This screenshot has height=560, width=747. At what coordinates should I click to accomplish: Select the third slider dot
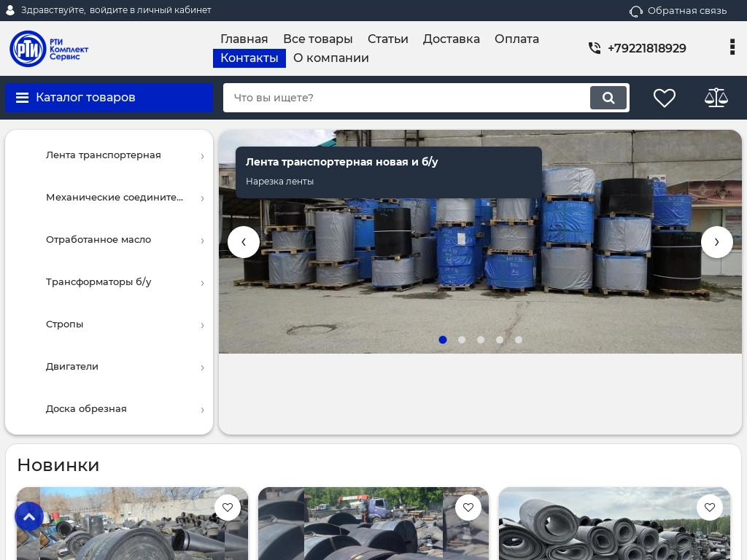(481, 340)
